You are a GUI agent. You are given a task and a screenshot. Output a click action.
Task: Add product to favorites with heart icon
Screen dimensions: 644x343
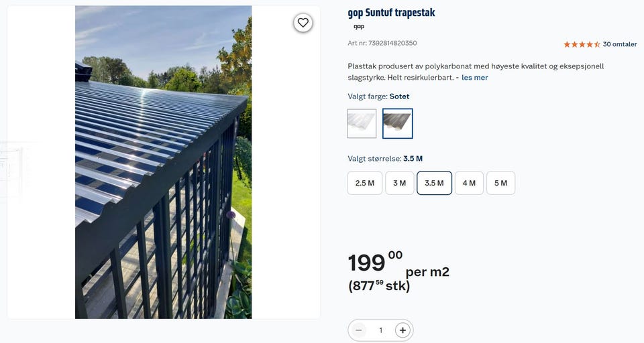[x=303, y=23]
